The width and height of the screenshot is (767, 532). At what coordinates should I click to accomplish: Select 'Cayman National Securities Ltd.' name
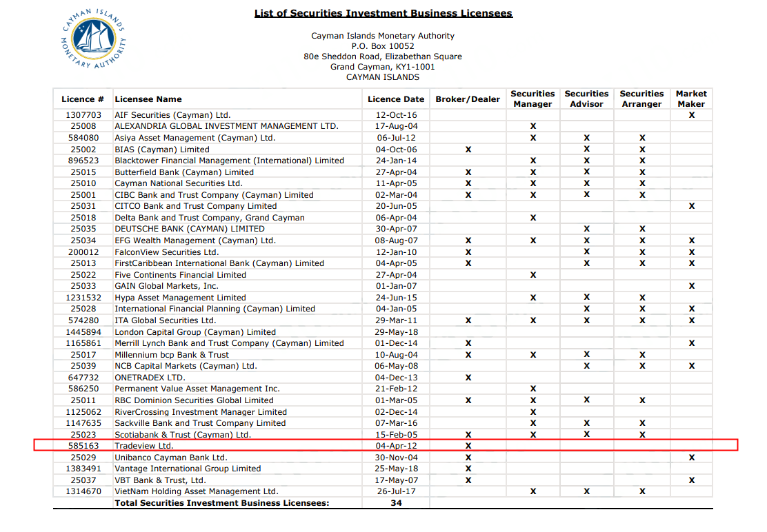coord(179,183)
